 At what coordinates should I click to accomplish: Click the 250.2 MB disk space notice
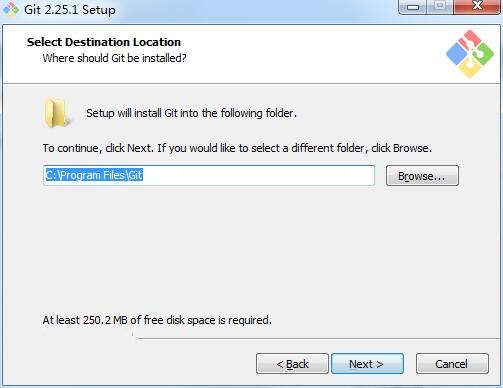coord(157,320)
